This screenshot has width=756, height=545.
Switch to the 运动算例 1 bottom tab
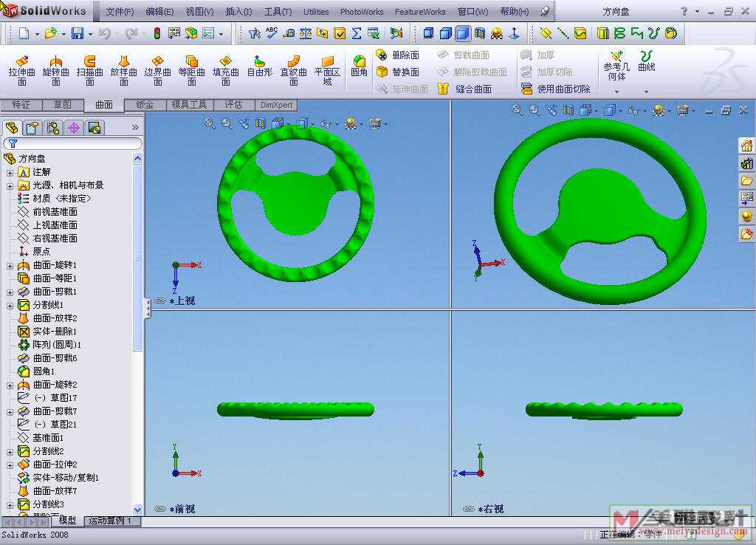coord(111,521)
